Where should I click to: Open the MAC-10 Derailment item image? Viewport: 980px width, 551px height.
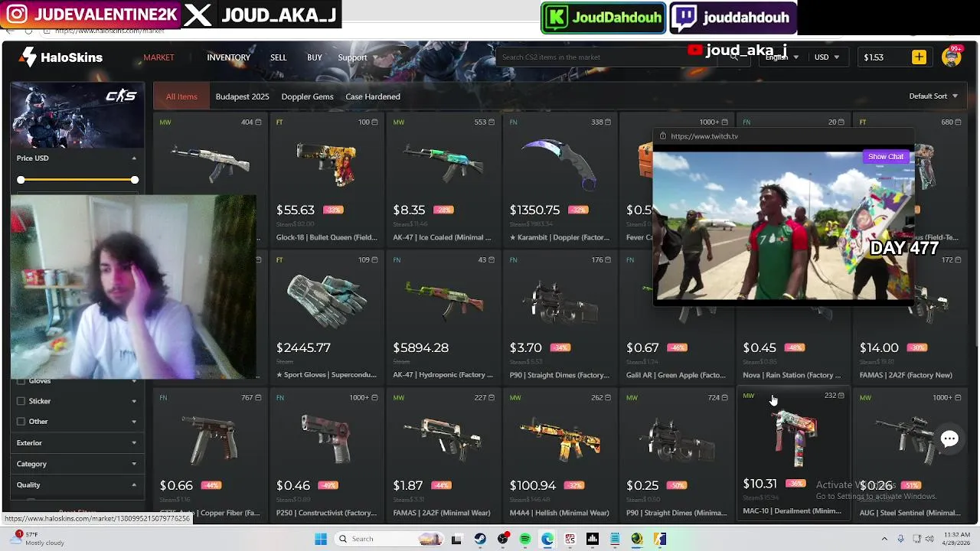[793, 436]
